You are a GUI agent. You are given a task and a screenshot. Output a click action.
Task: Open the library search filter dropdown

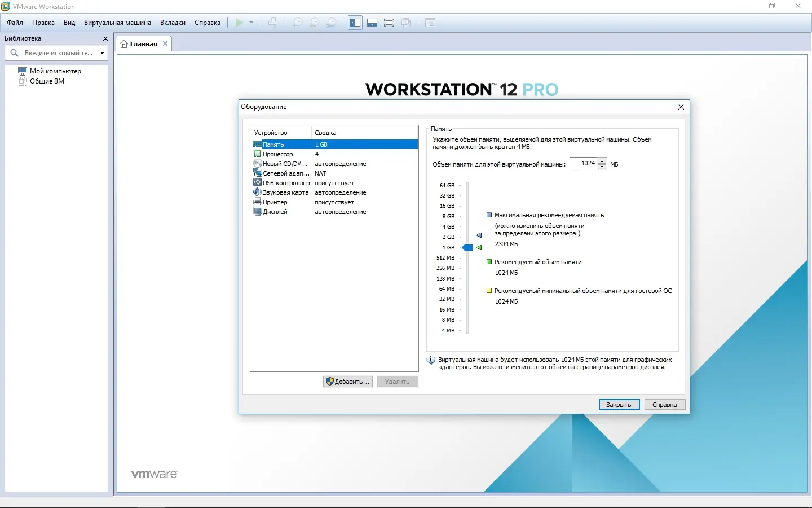(102, 52)
